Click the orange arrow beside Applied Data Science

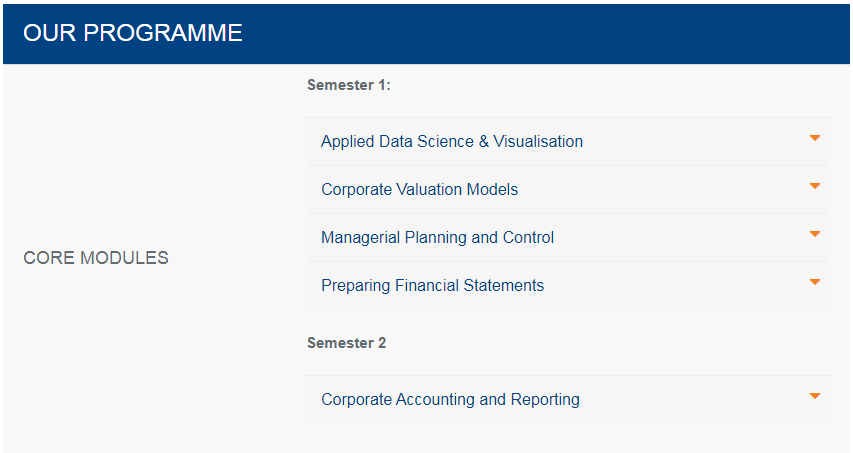click(815, 138)
